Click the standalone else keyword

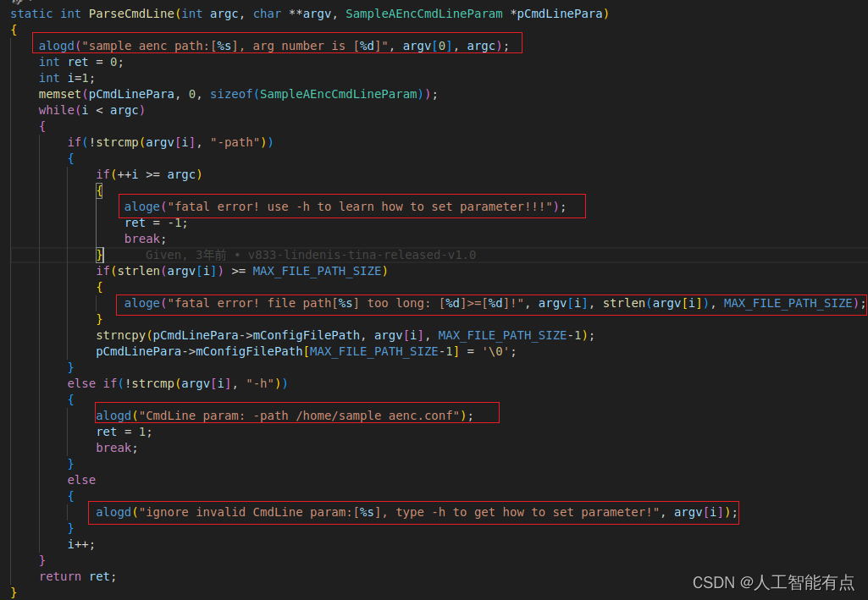coord(81,480)
